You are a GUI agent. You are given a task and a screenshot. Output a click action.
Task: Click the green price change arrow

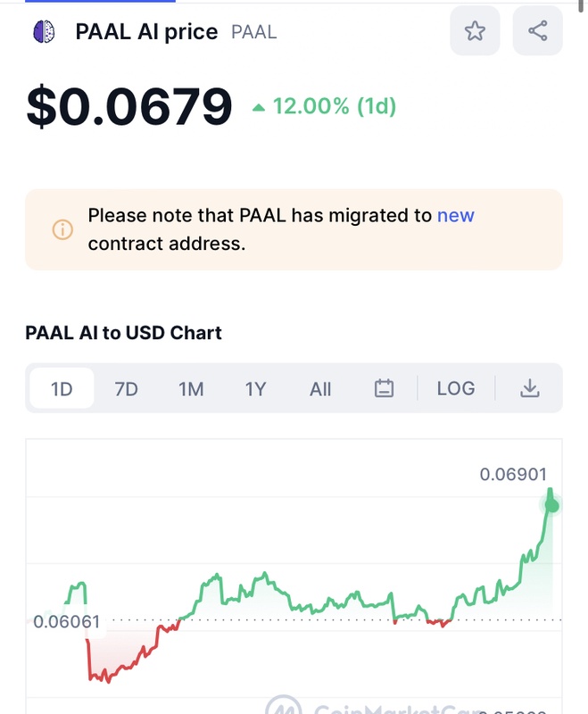pyautogui.click(x=259, y=107)
